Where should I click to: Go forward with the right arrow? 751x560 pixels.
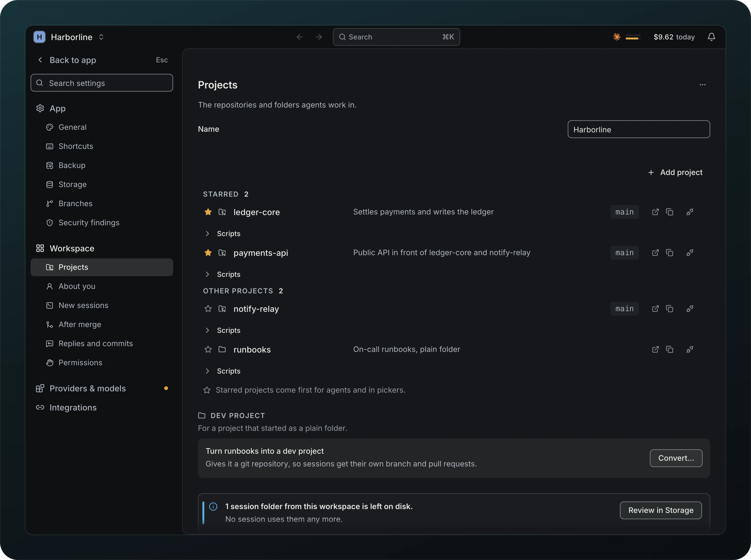pos(319,37)
